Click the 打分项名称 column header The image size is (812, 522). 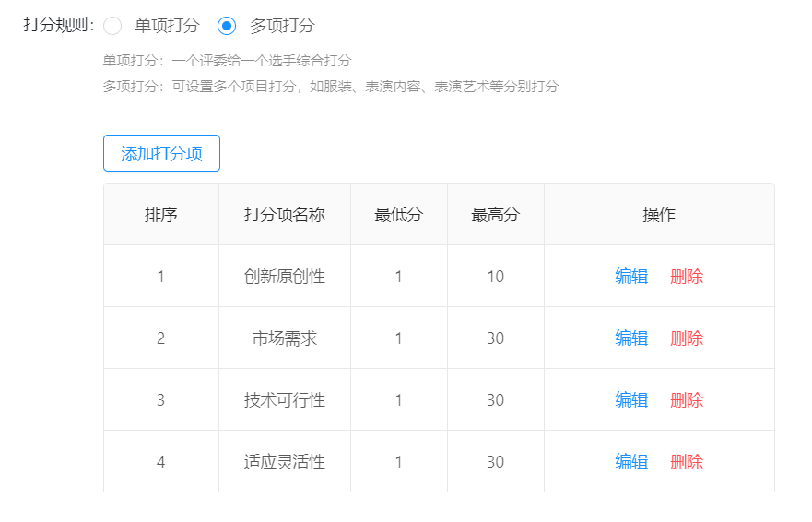[x=285, y=214]
